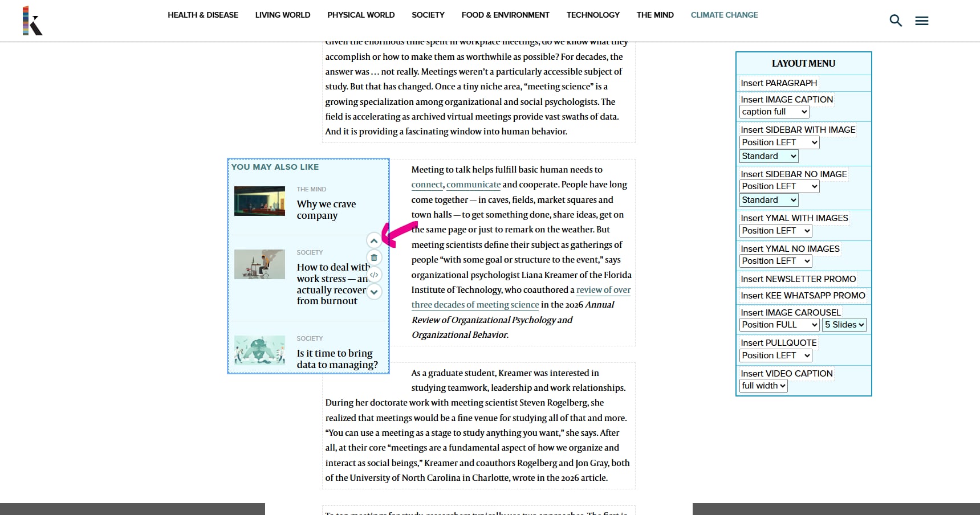
Task: Click Insert NEWSLETTER PROMO
Action: 798,279
